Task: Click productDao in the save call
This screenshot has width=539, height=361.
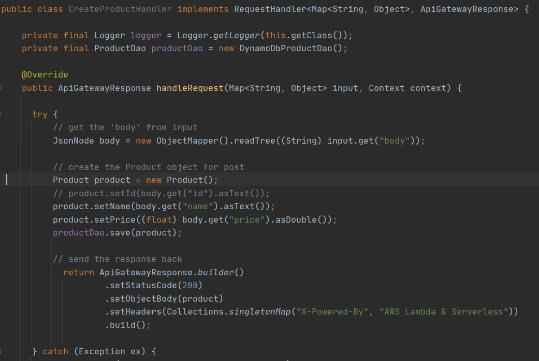Action: [x=78, y=233]
